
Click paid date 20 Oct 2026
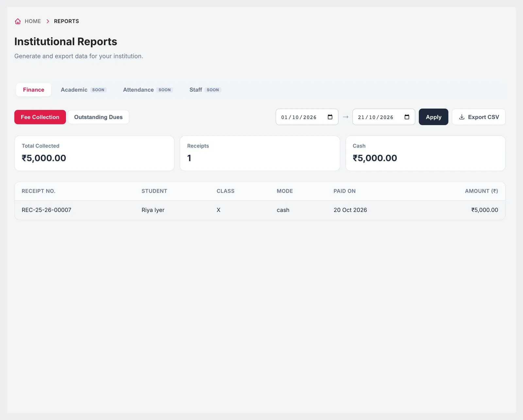pos(350,210)
